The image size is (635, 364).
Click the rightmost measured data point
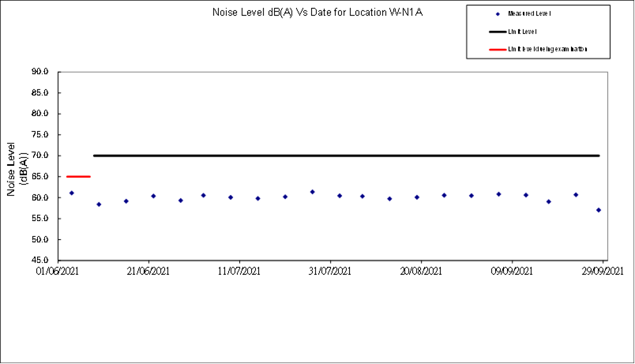(599, 210)
